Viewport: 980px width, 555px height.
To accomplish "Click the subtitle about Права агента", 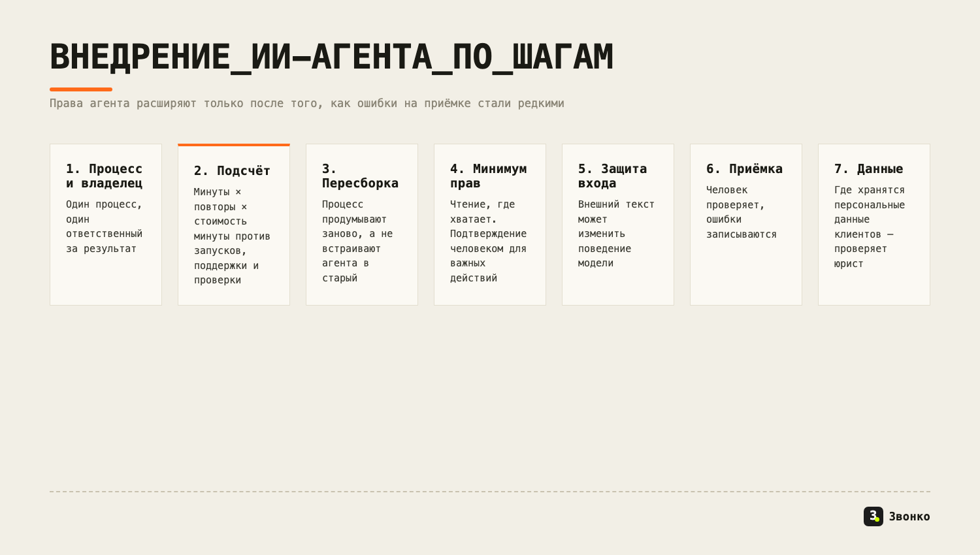I will tap(307, 103).
